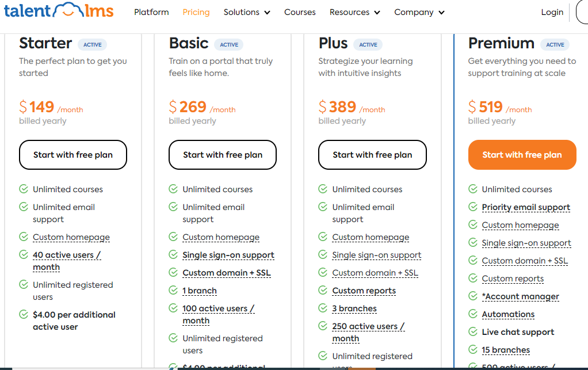Click the Login link
The height and width of the screenshot is (370, 588).
pyautogui.click(x=552, y=12)
